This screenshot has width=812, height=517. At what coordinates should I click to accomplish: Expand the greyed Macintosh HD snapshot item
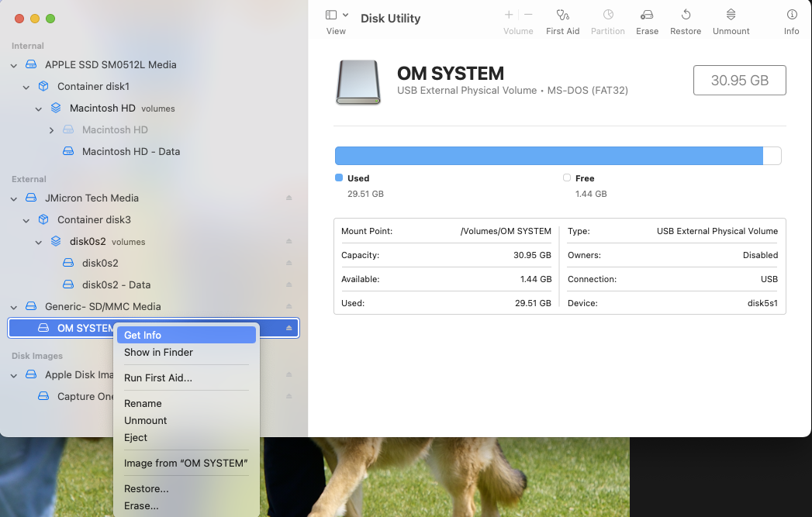pyautogui.click(x=51, y=130)
